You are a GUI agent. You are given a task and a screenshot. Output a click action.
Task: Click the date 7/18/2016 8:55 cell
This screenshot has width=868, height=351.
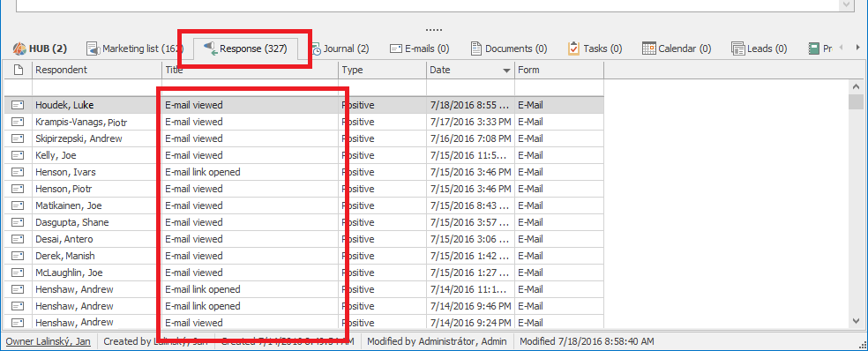click(x=470, y=105)
